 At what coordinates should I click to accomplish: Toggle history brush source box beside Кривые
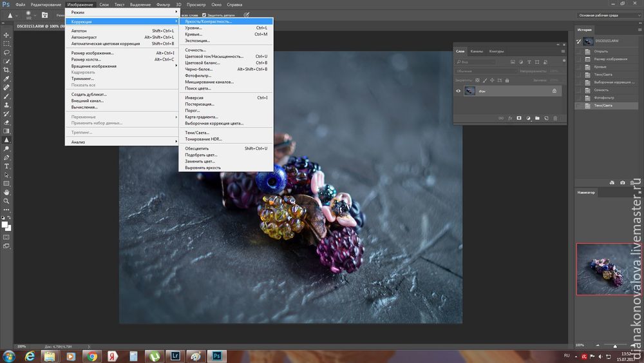[x=579, y=66]
